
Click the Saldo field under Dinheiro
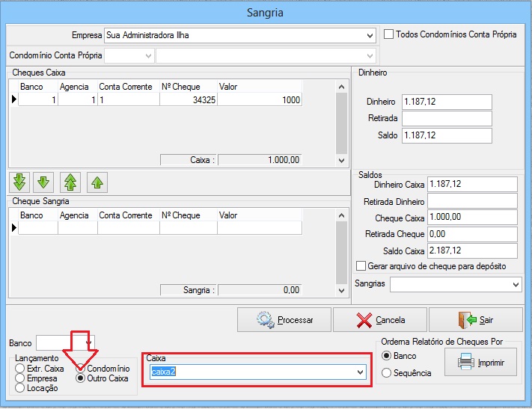pyautogui.click(x=447, y=135)
